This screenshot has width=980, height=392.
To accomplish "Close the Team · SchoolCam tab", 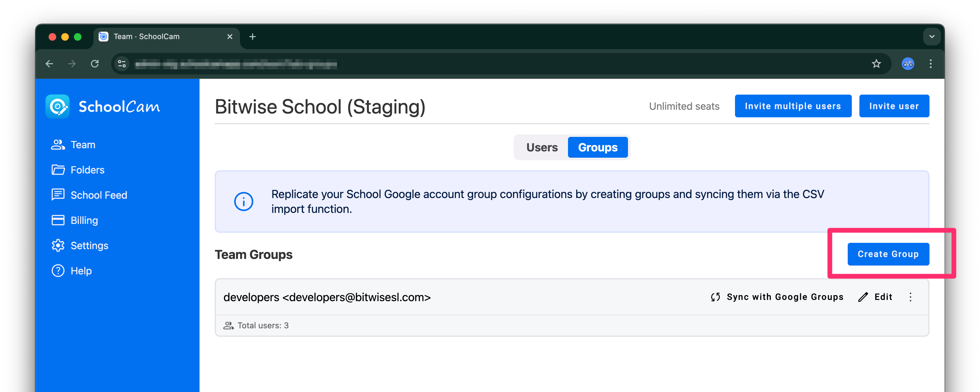I will coord(230,37).
